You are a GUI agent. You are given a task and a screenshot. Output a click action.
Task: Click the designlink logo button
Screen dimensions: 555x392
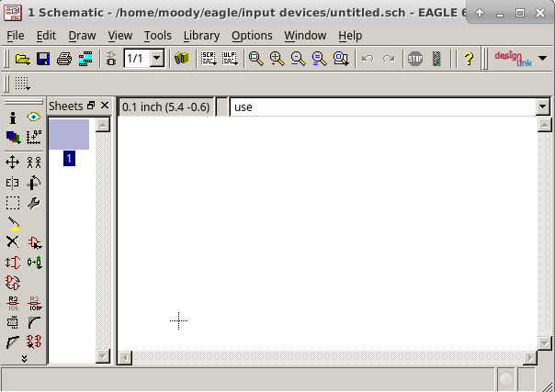[514, 59]
